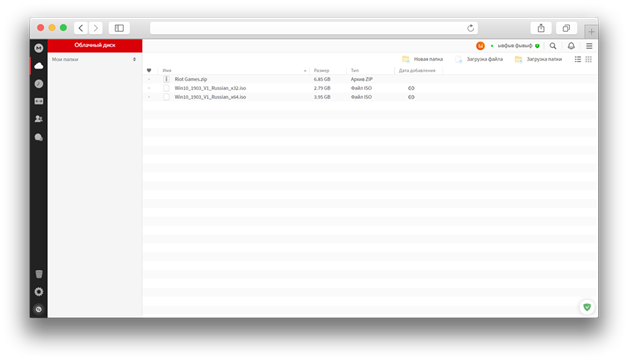This screenshot has height=360, width=628.
Task: Click the file icon of Win10 x64.iso
Action: (166, 97)
